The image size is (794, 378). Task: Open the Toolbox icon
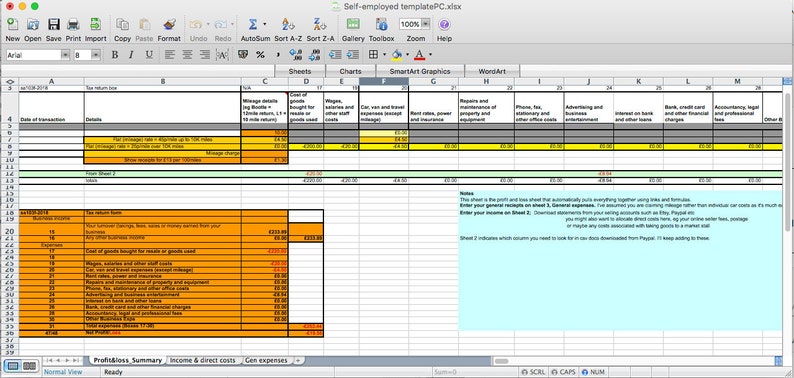381,24
